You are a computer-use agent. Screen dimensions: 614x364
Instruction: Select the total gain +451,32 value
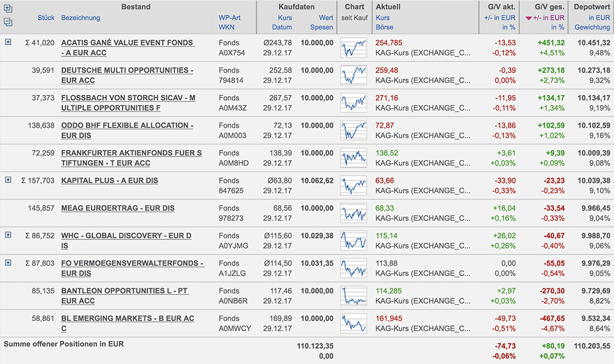[x=551, y=43]
